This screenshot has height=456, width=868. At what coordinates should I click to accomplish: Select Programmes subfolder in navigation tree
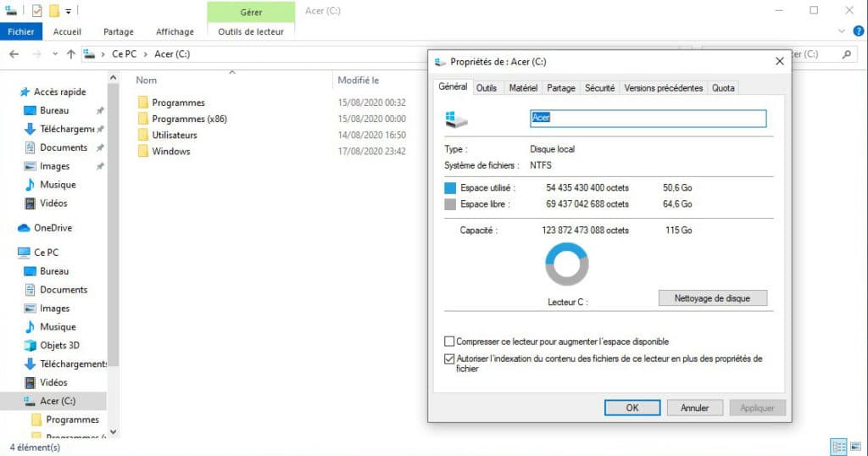point(73,420)
